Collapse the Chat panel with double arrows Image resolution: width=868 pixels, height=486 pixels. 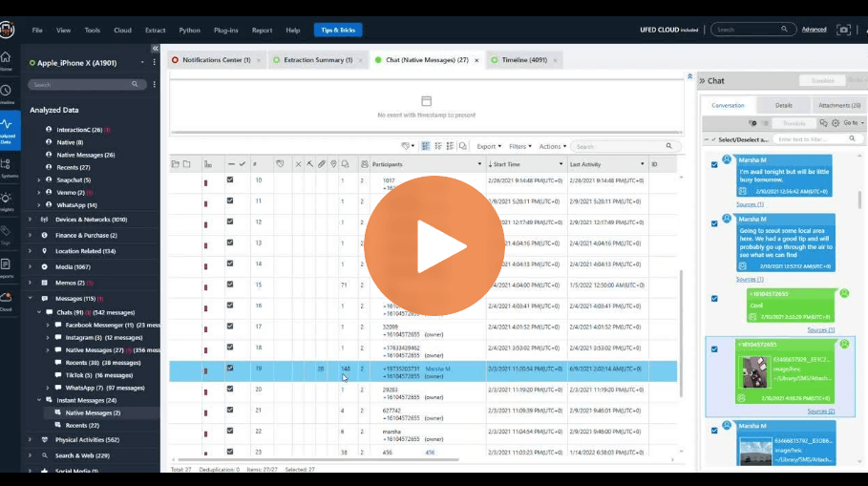[702, 81]
